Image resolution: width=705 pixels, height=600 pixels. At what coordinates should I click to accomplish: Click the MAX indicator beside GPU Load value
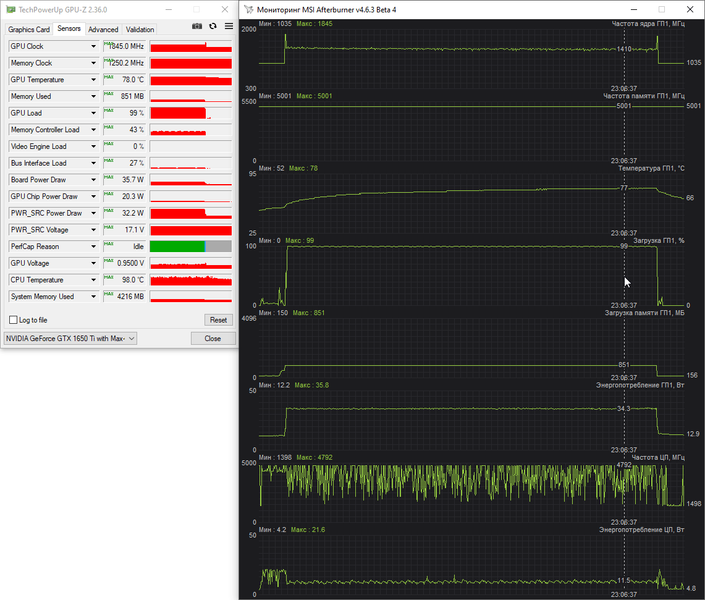coord(108,111)
